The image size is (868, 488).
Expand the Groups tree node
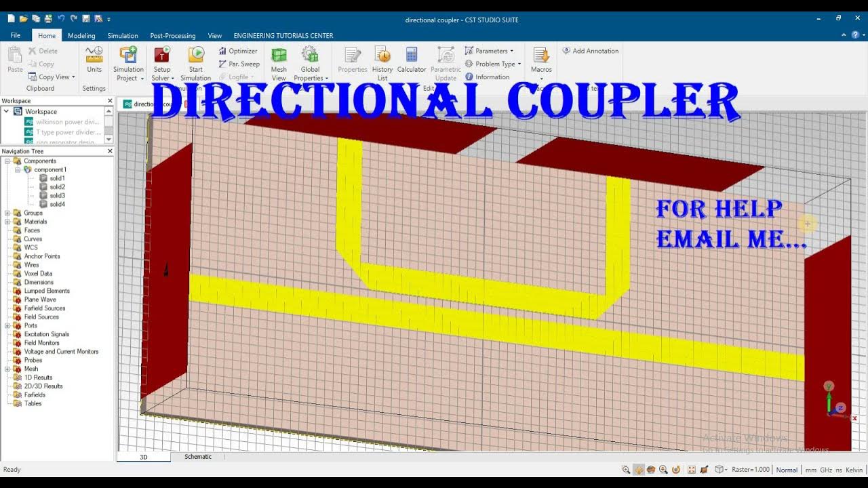coord(7,213)
